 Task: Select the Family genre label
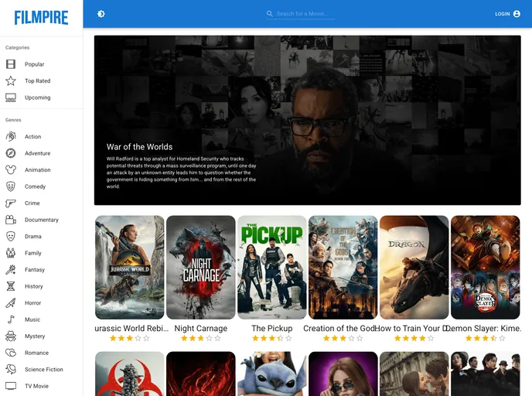click(33, 253)
